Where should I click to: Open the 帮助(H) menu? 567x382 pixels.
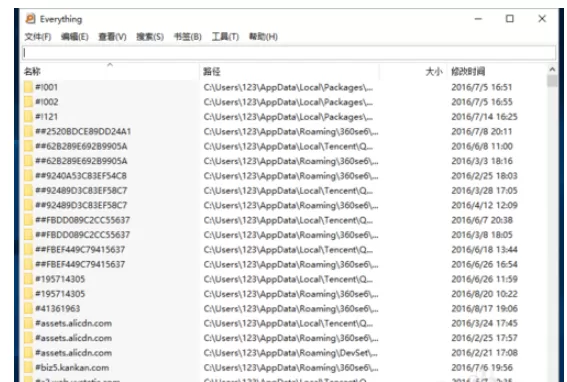click(263, 37)
